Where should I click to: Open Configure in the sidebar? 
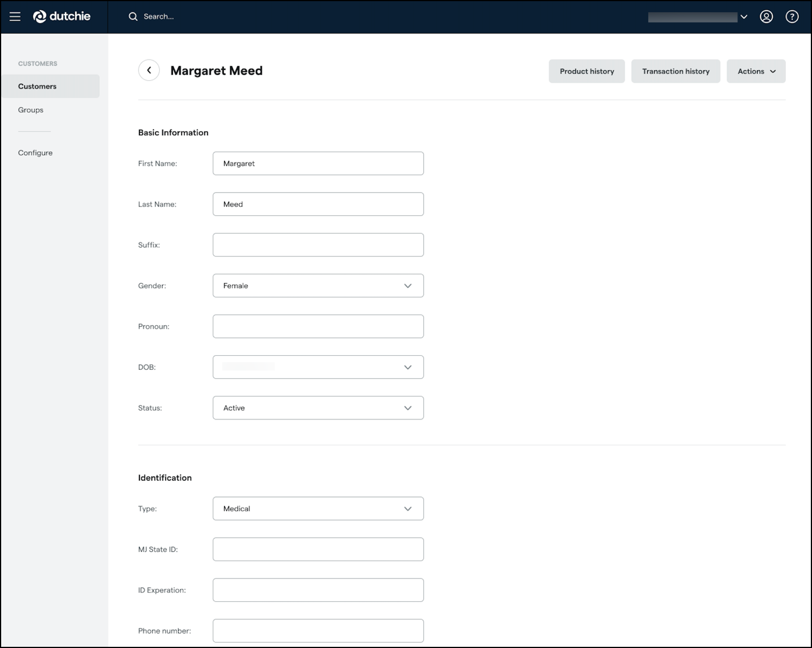(x=35, y=153)
